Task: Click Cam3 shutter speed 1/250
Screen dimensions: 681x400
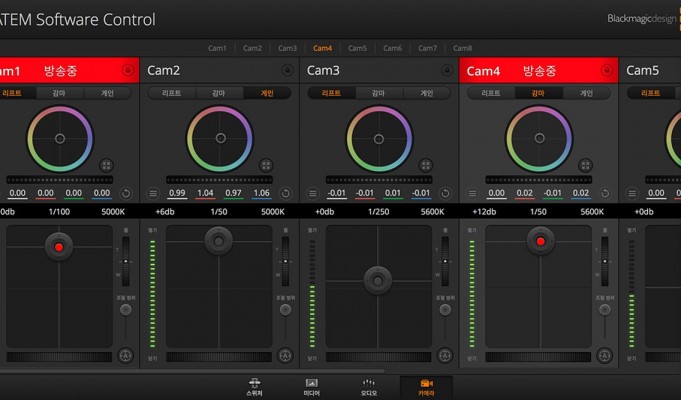Action: [x=379, y=212]
